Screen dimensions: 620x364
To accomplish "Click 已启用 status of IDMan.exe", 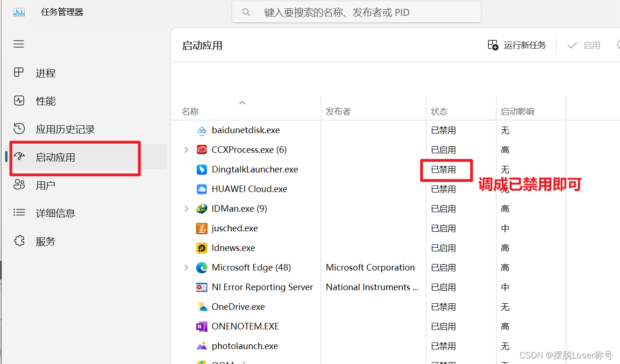I will pyautogui.click(x=443, y=209).
